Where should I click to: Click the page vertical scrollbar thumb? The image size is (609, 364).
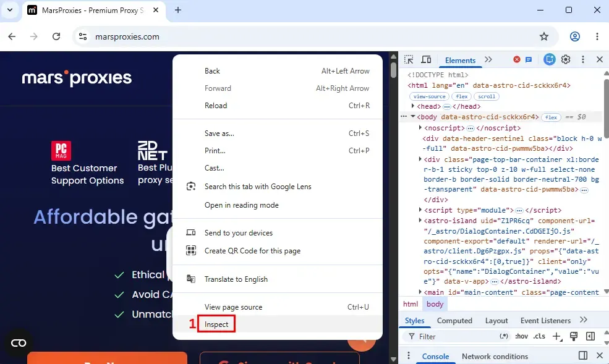(x=393, y=69)
